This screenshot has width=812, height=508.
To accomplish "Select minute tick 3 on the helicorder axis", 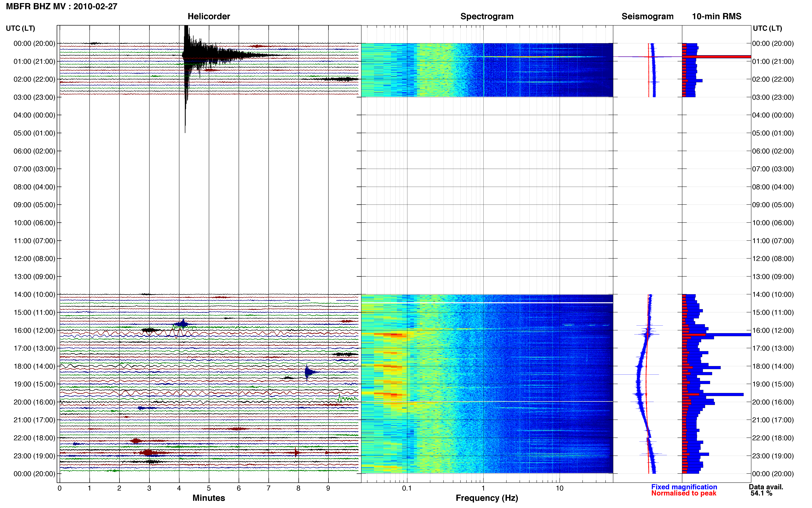I will [x=149, y=488].
